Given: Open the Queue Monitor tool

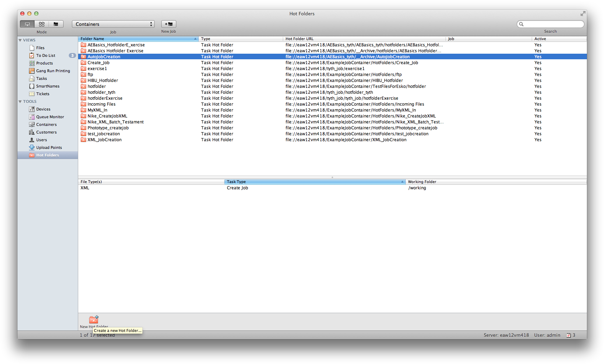Looking at the screenshot, I should click(x=50, y=117).
